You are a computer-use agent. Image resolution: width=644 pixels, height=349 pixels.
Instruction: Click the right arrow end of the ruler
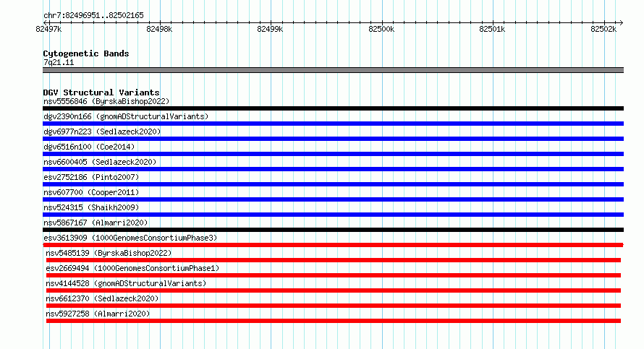(x=621, y=22)
